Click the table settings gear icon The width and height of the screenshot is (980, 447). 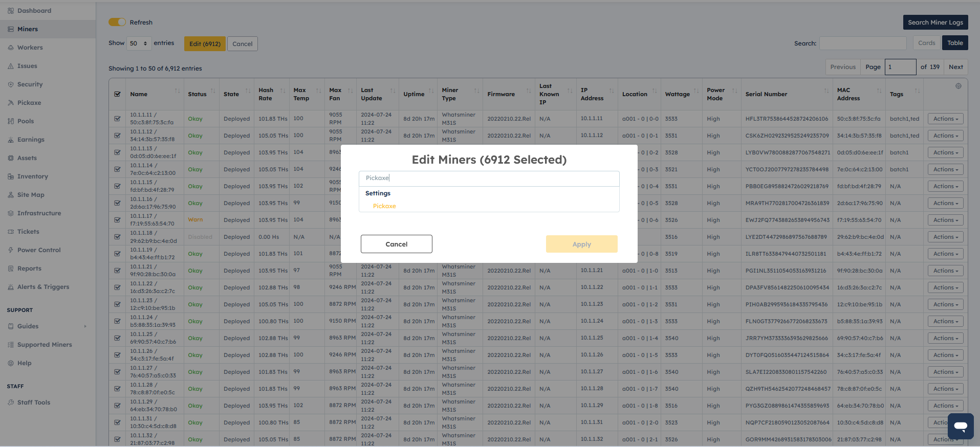pos(958,86)
